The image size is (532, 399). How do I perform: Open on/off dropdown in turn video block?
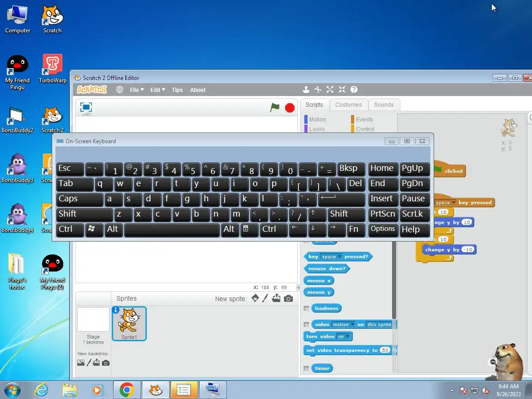coord(343,337)
